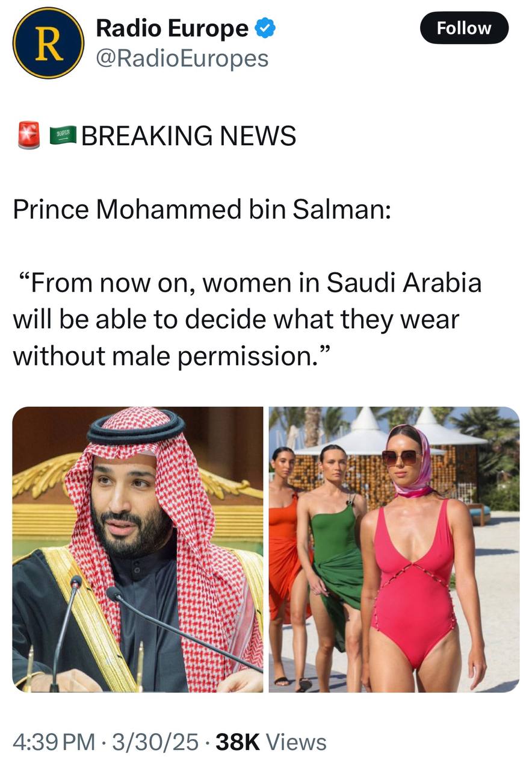The image size is (532, 771).
Task: Click the blue verified badge
Action: click(x=265, y=28)
